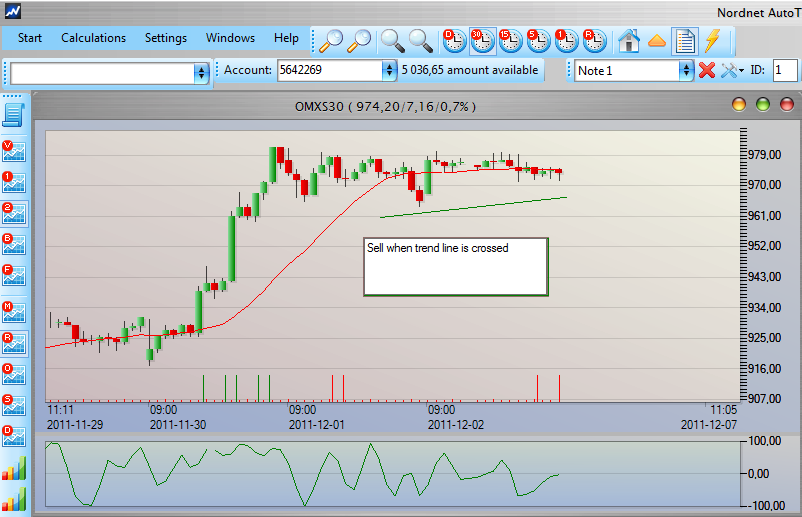The image size is (802, 517).
Task: Expand the Note 1 dropdown list
Action: 686,71
